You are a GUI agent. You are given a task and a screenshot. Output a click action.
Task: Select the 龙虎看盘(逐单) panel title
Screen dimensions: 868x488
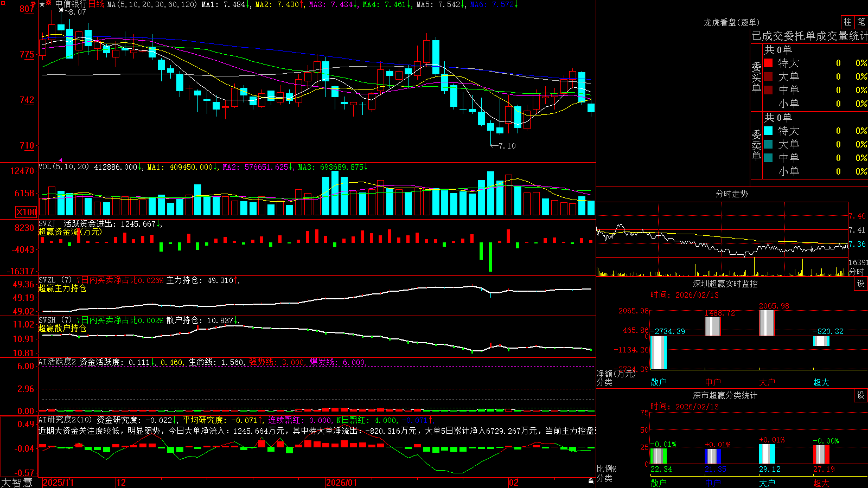pyautogui.click(x=731, y=22)
